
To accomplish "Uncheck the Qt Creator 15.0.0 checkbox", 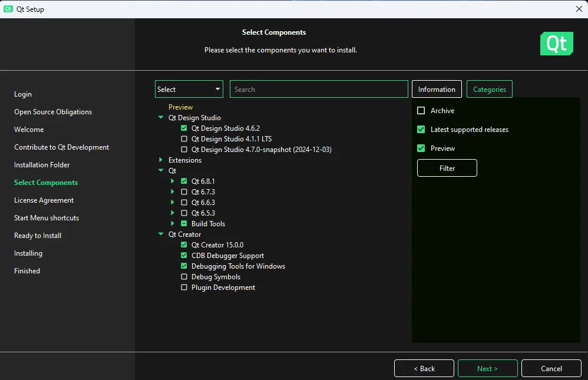I will [x=184, y=245].
